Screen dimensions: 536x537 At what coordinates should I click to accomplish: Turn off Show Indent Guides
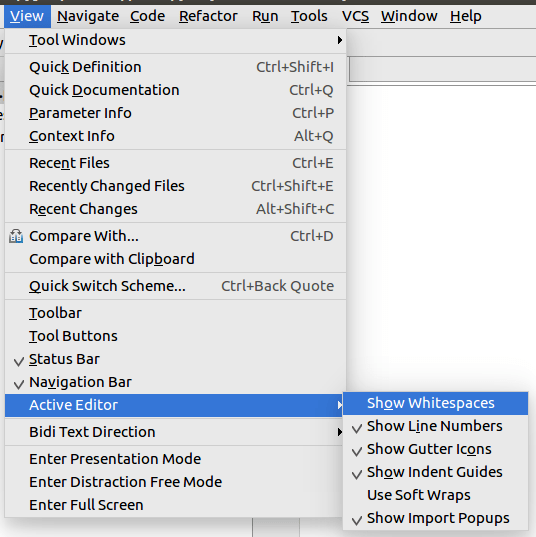coord(435,472)
